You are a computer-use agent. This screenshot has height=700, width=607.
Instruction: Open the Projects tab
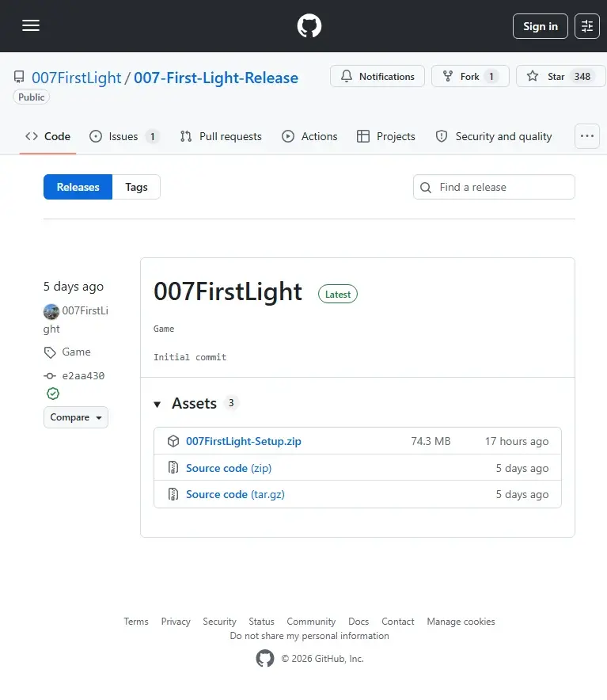[x=386, y=136]
